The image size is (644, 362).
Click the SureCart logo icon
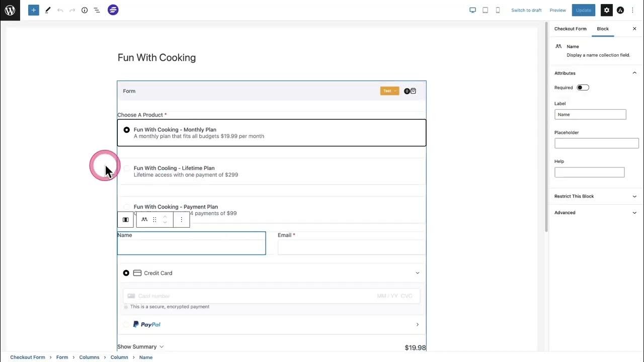click(113, 10)
